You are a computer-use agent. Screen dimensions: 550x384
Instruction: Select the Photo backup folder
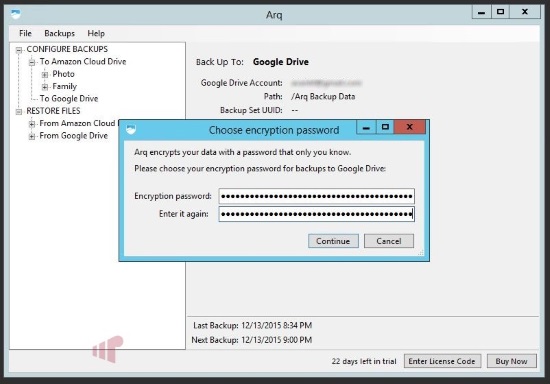[x=63, y=74]
